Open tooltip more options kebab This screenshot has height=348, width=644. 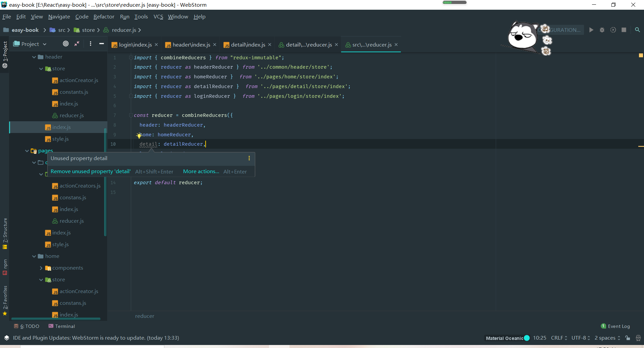click(249, 158)
